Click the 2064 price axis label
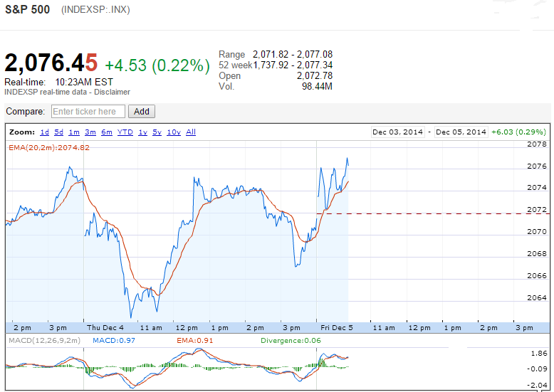Screen dimensions: 554x392 [537, 297]
